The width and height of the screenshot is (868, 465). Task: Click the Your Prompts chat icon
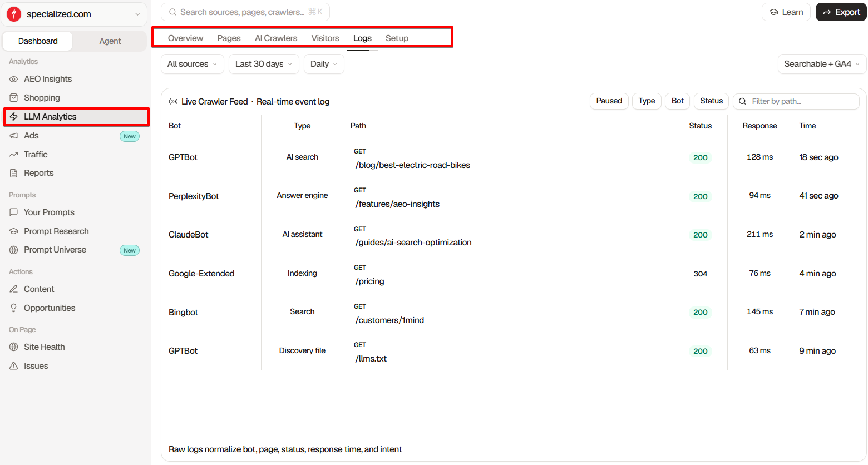click(14, 212)
